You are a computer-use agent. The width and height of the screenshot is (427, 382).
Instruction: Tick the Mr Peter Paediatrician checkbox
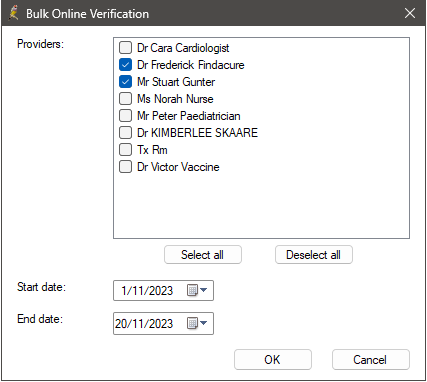click(x=125, y=116)
